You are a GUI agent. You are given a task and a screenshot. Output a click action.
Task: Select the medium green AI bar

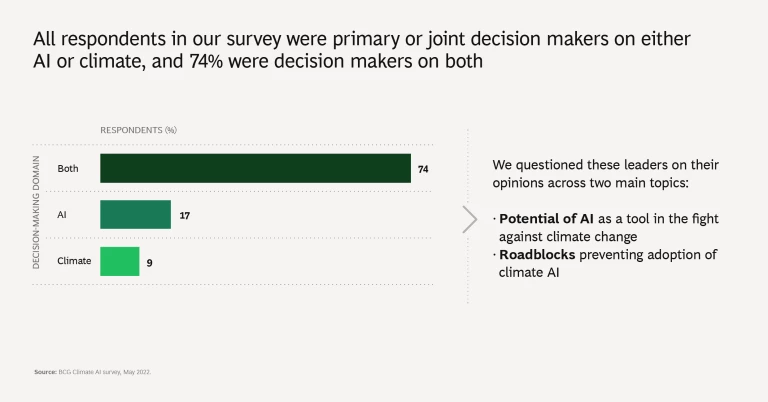click(135, 215)
